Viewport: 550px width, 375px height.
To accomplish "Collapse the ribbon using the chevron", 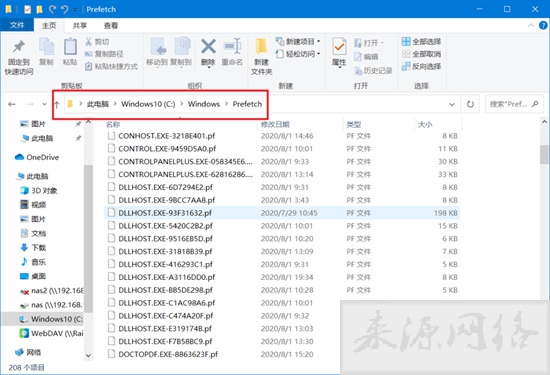I will [x=531, y=25].
